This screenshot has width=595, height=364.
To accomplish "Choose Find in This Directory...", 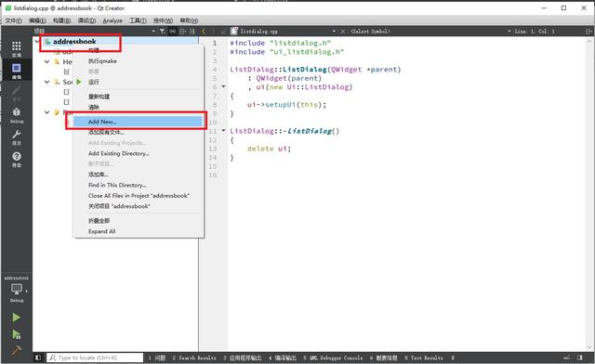I will (x=138, y=185).
